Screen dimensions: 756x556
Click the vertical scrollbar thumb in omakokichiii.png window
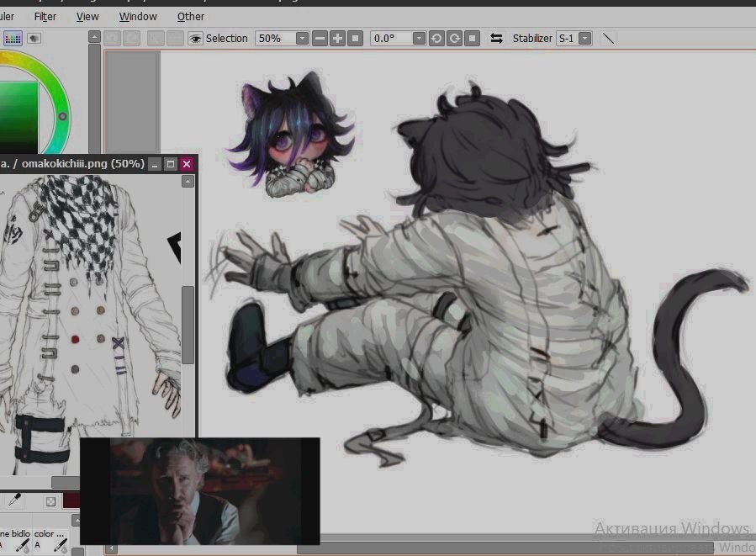point(188,325)
